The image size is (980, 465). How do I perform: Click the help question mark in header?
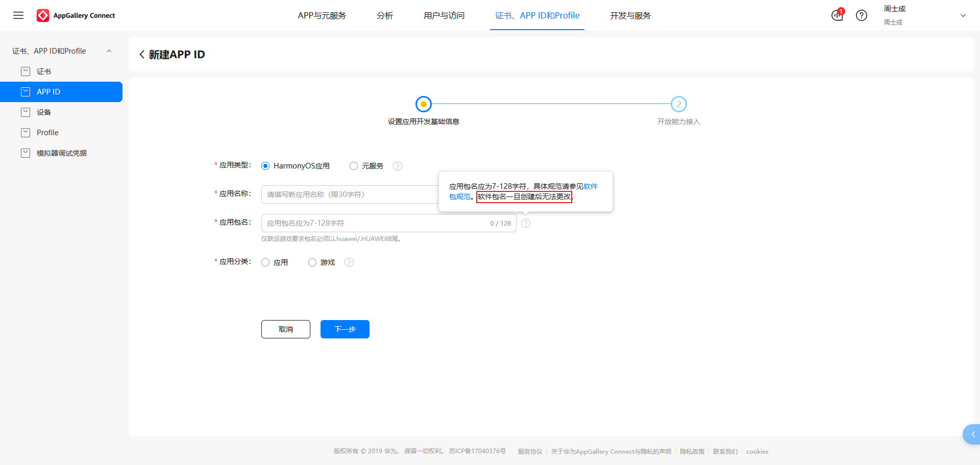point(862,15)
